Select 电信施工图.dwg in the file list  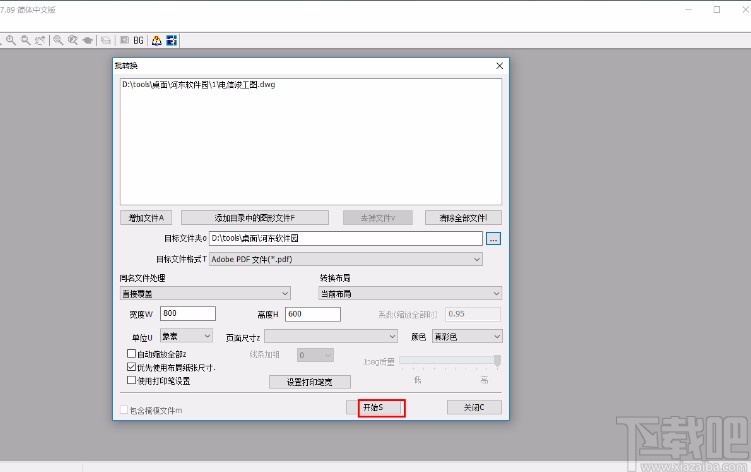[x=198, y=85]
